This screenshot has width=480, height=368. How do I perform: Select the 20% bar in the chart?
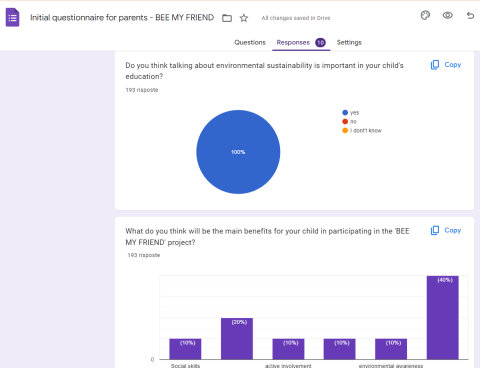pos(237,339)
